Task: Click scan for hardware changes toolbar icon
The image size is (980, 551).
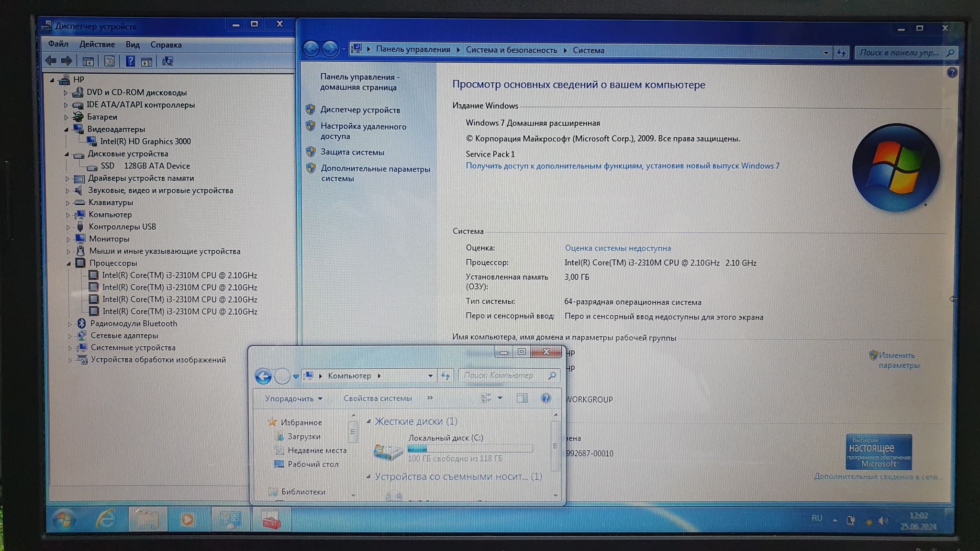Action: click(167, 61)
